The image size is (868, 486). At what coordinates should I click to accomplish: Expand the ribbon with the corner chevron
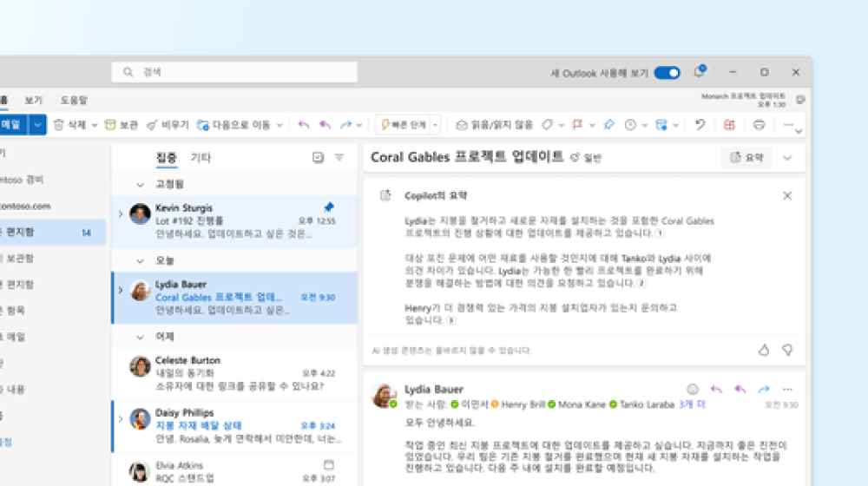tap(799, 132)
